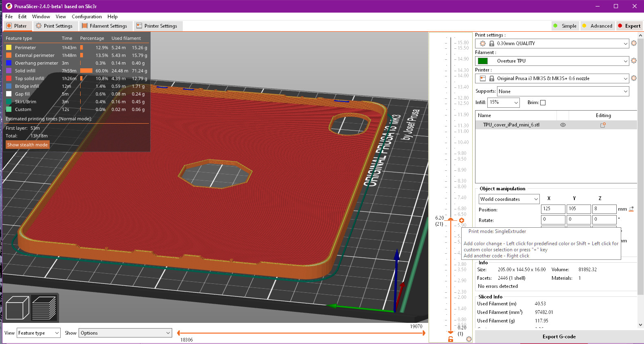Open printer settings gear beside Original Prusa
Screen dimensions: 644x344
pos(634,78)
